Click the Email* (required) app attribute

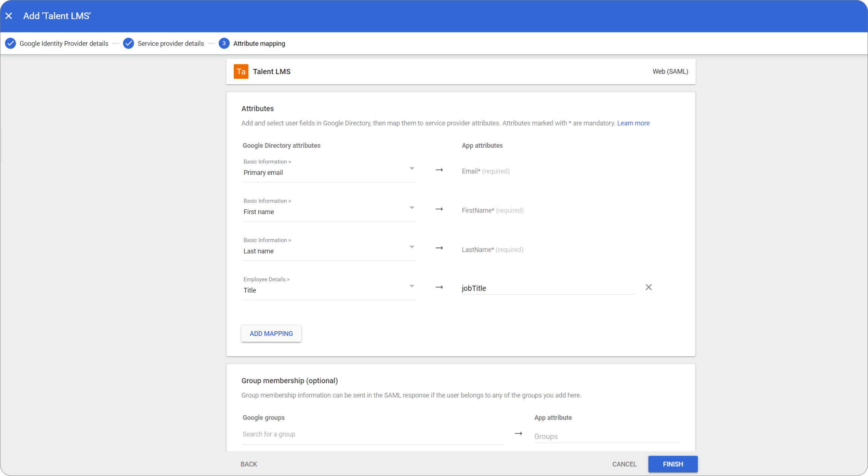(x=486, y=171)
